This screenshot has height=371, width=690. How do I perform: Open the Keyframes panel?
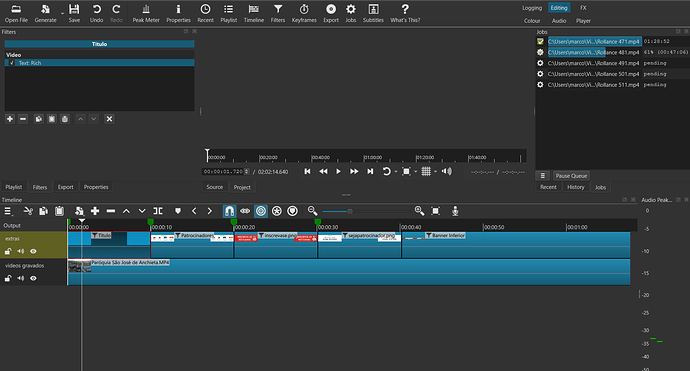tap(304, 13)
